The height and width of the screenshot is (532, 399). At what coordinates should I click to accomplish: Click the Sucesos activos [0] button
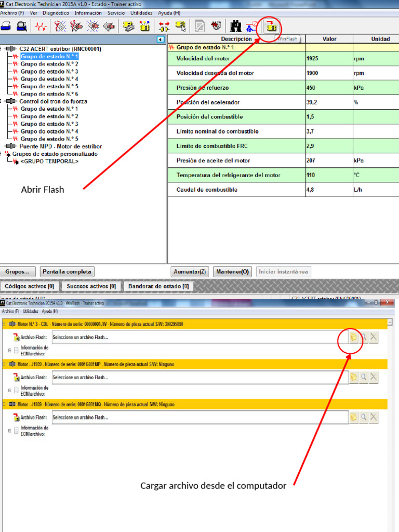pos(91,286)
